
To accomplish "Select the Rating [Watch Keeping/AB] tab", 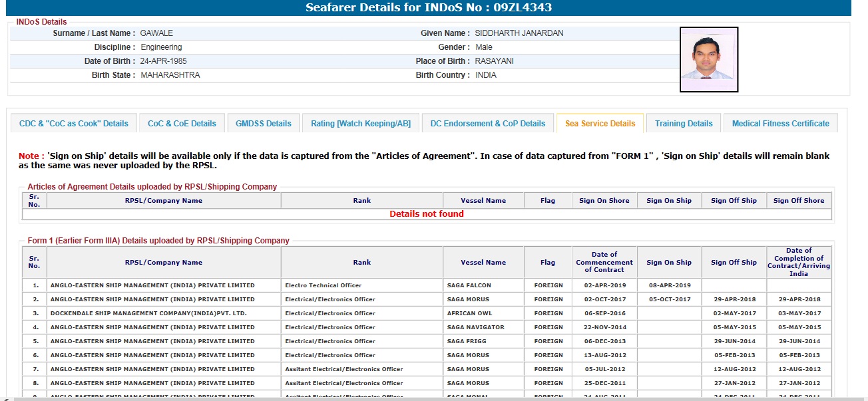I will [361, 124].
